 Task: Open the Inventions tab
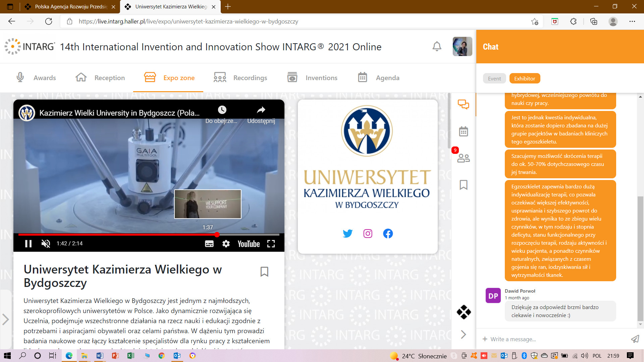[x=312, y=78]
